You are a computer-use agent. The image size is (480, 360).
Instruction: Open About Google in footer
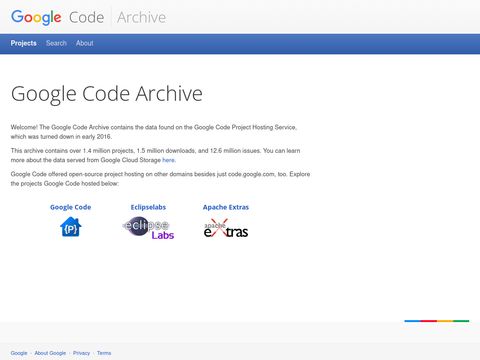pos(50,353)
